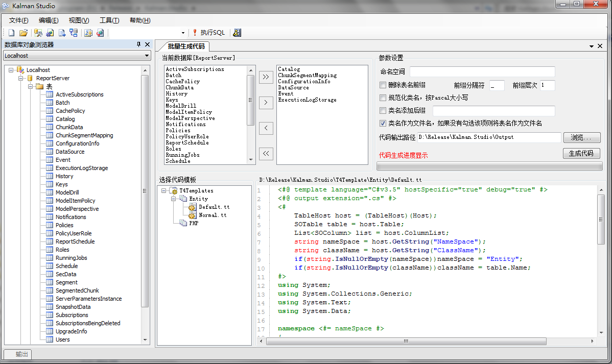The height and width of the screenshot is (364, 612).
Task: Close the 数据库对象浏览器 panel
Action: point(147,44)
